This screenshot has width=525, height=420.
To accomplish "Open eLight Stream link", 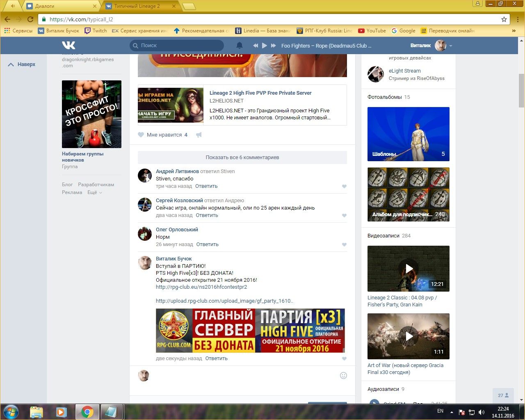I will [x=405, y=71].
